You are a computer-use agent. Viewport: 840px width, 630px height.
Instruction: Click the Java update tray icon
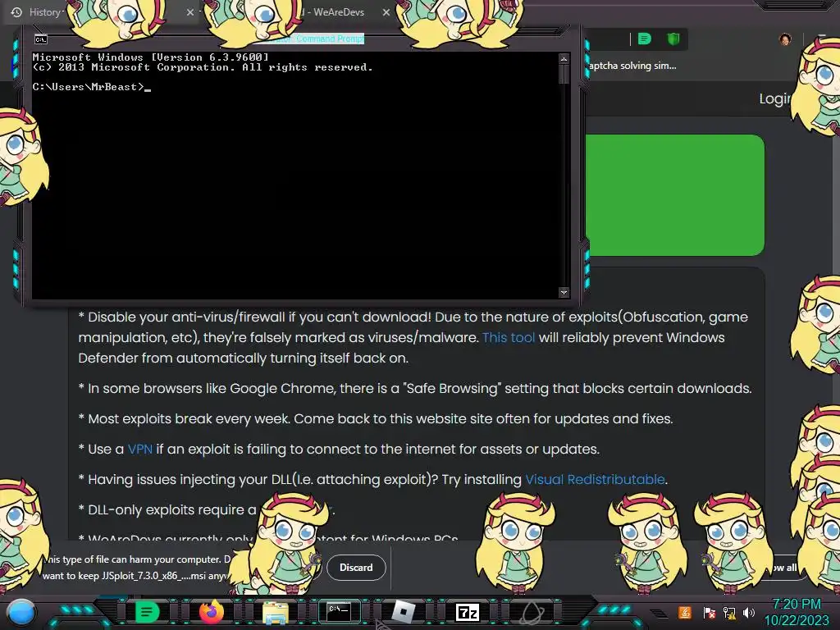click(x=685, y=612)
